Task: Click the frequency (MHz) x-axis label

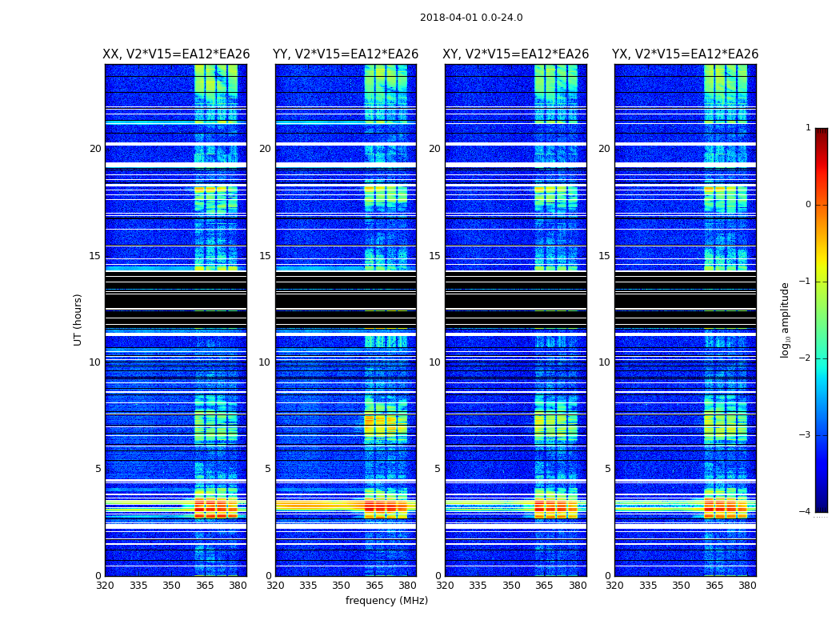Action: pyautogui.click(x=386, y=601)
